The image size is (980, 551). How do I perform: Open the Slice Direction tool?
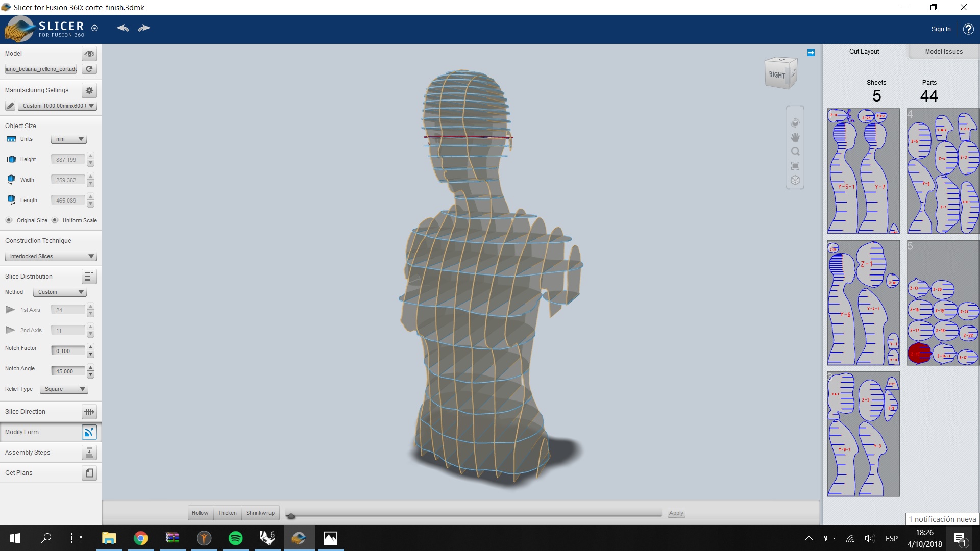89,412
